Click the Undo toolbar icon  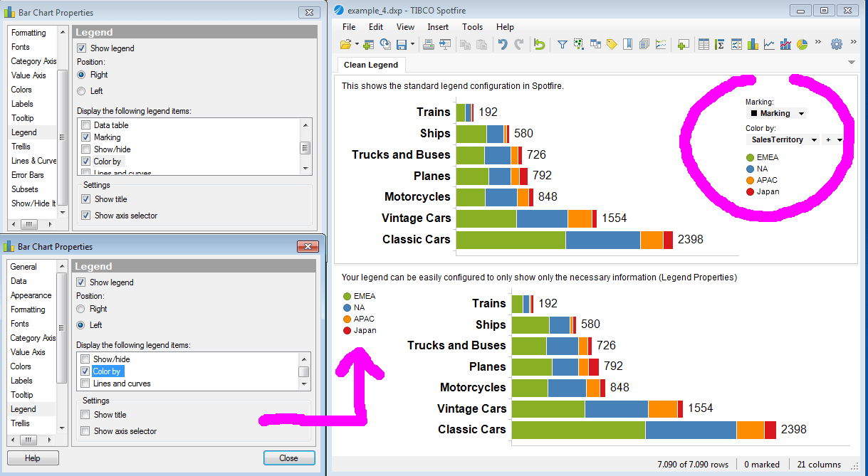502,44
